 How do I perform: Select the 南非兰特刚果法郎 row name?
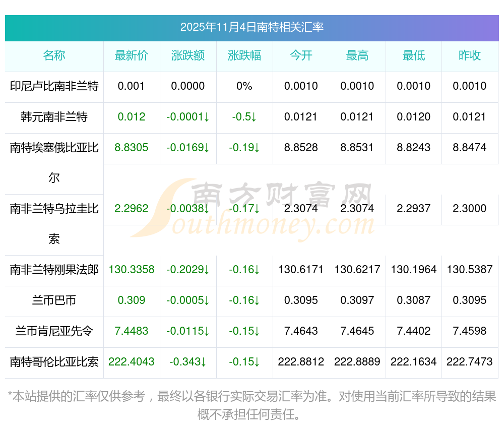pyautogui.click(x=54, y=270)
